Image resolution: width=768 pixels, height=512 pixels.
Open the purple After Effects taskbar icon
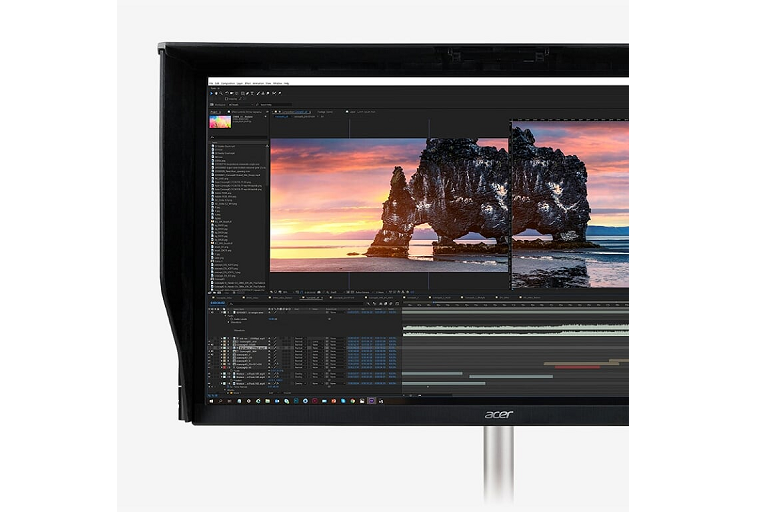pos(371,399)
